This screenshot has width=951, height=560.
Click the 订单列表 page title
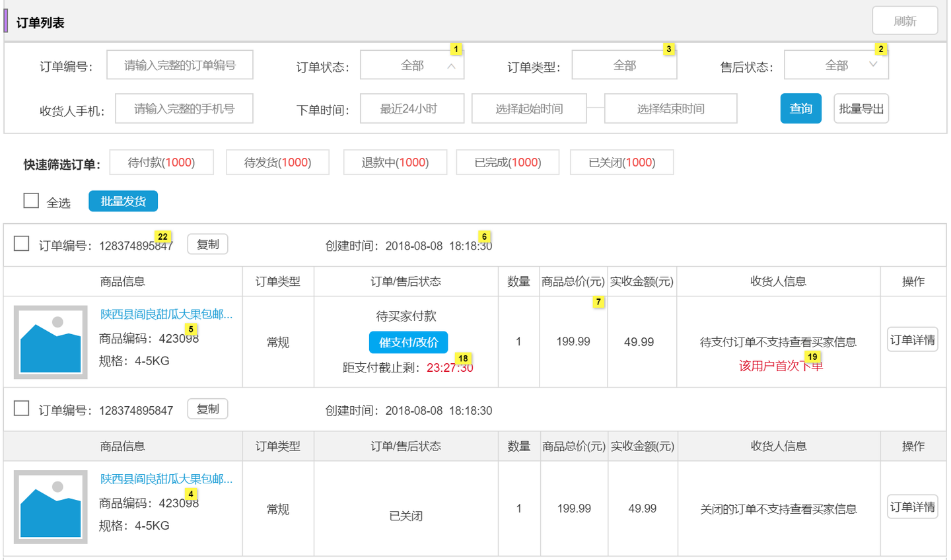(40, 22)
